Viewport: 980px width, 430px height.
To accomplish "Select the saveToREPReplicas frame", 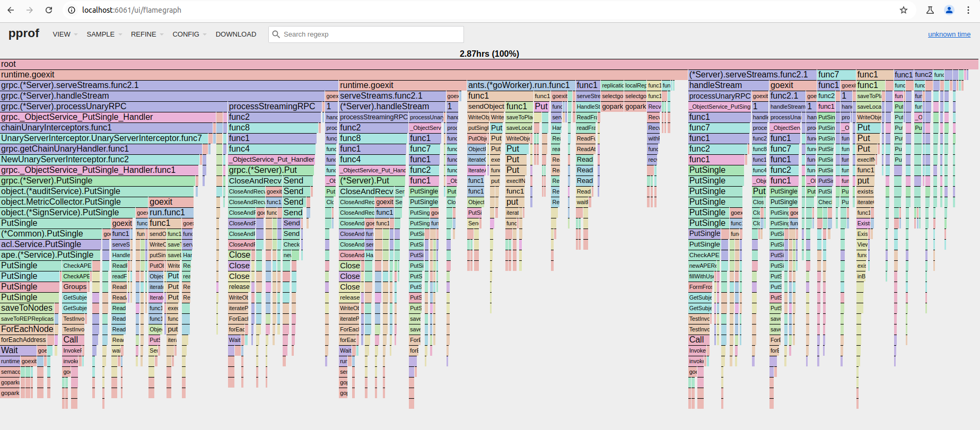I will tap(28, 319).
